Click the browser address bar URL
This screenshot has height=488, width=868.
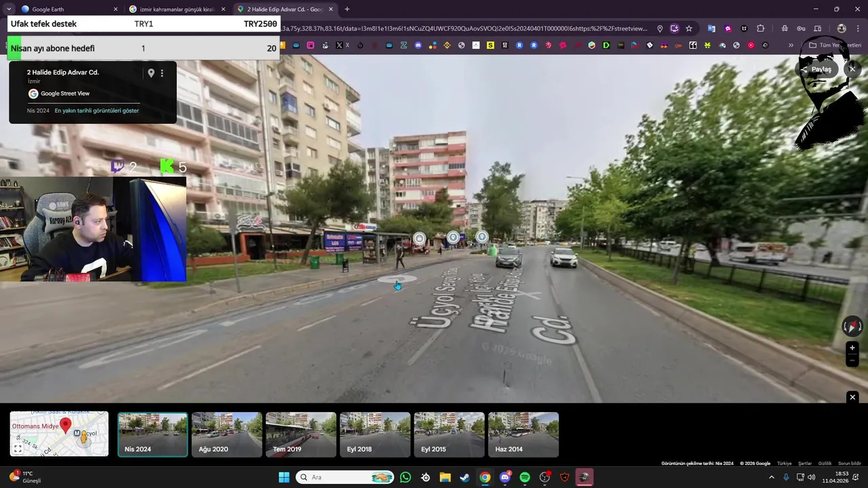coord(465,28)
